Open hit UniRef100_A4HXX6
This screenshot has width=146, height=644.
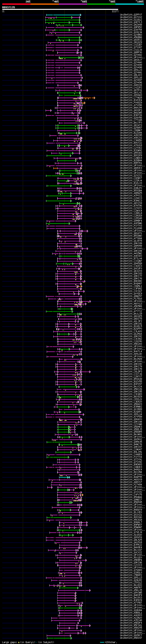click(131, 85)
